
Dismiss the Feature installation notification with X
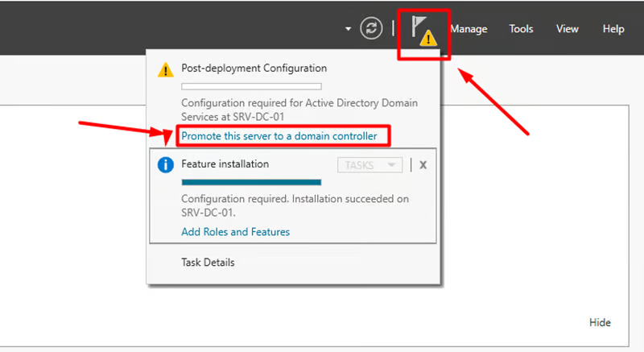coord(423,164)
